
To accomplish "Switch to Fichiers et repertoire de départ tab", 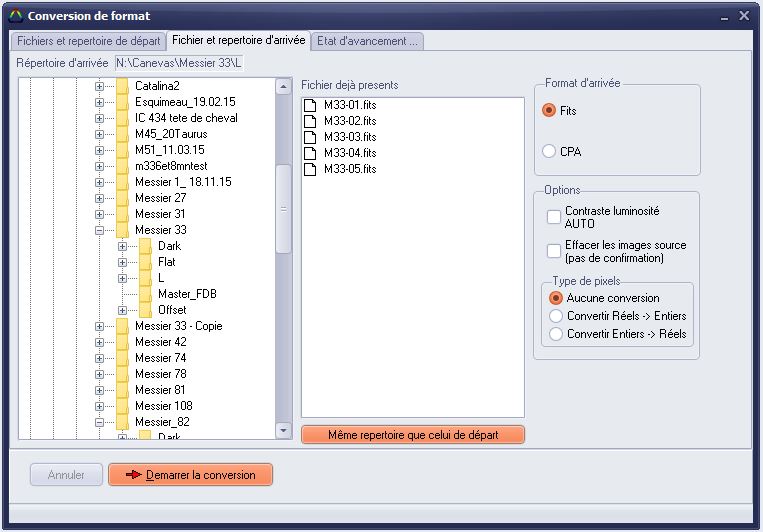I will [x=87, y=41].
